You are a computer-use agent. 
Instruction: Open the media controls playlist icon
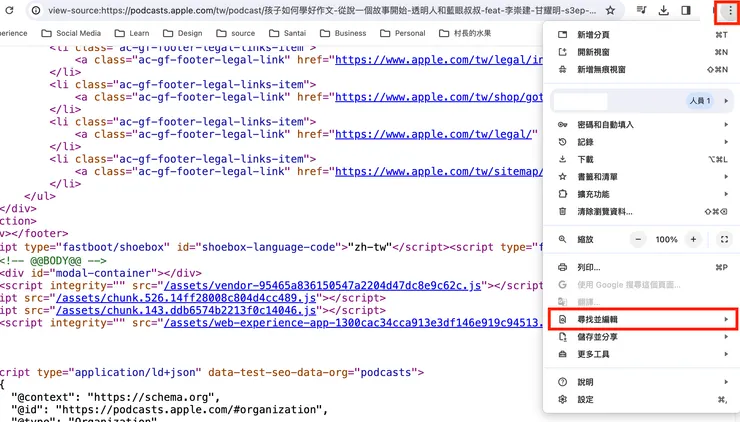pos(641,10)
